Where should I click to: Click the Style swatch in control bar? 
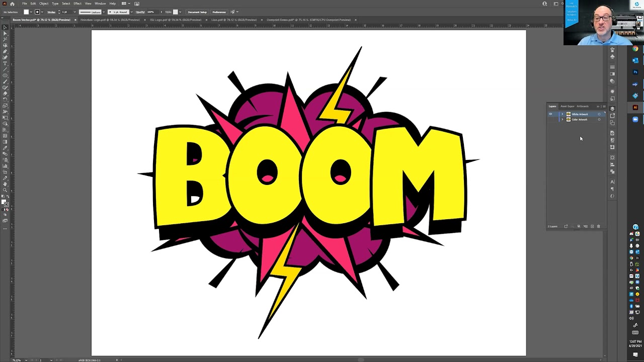(176, 12)
